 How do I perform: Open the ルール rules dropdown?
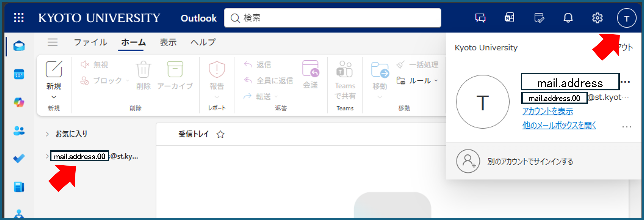(436, 81)
